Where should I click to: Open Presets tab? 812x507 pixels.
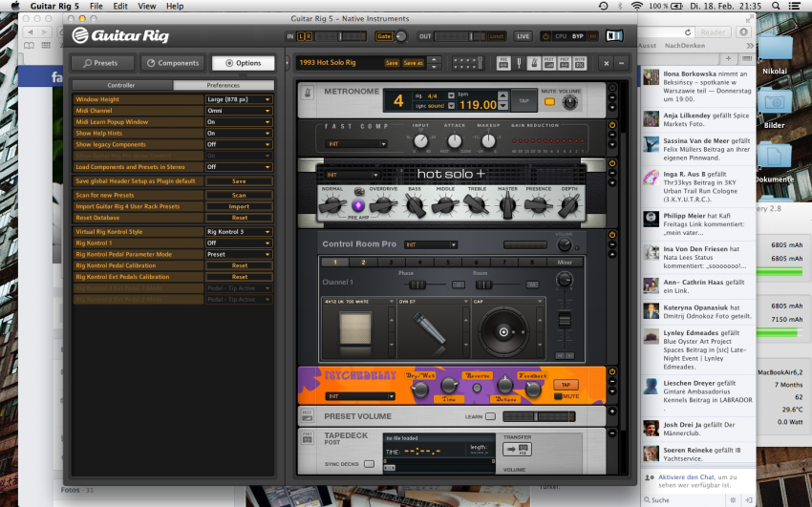(102, 63)
